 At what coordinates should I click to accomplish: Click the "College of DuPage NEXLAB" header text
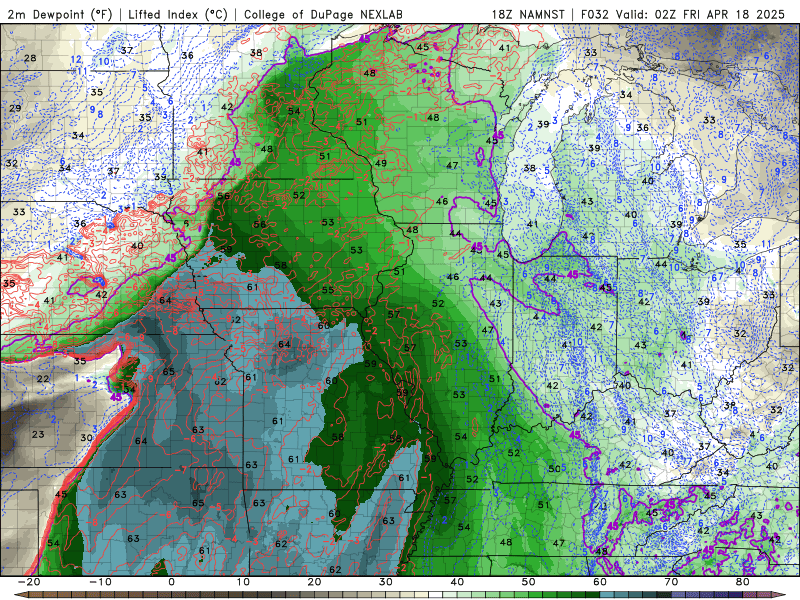323,15
